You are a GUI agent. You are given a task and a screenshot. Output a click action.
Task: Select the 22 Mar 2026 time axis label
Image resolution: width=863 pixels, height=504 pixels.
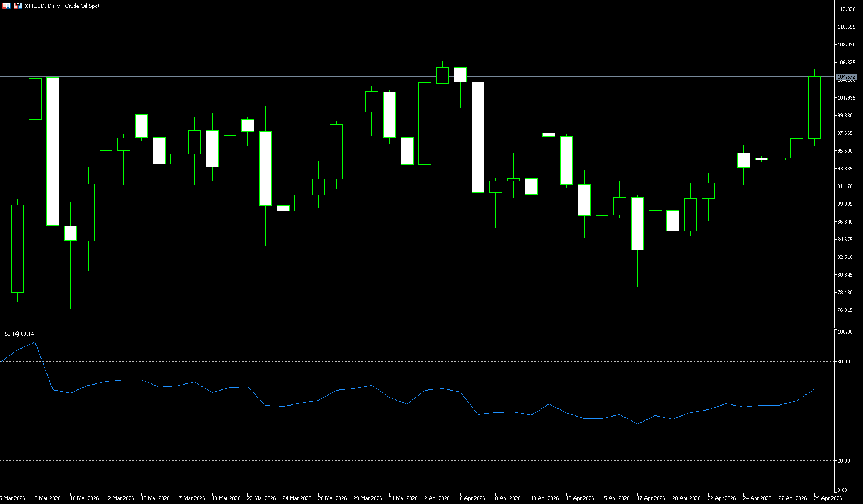(x=261, y=498)
